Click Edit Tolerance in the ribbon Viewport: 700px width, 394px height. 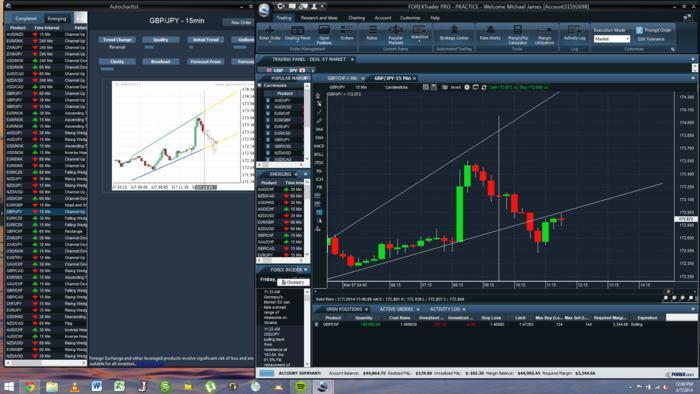pyautogui.click(x=651, y=39)
